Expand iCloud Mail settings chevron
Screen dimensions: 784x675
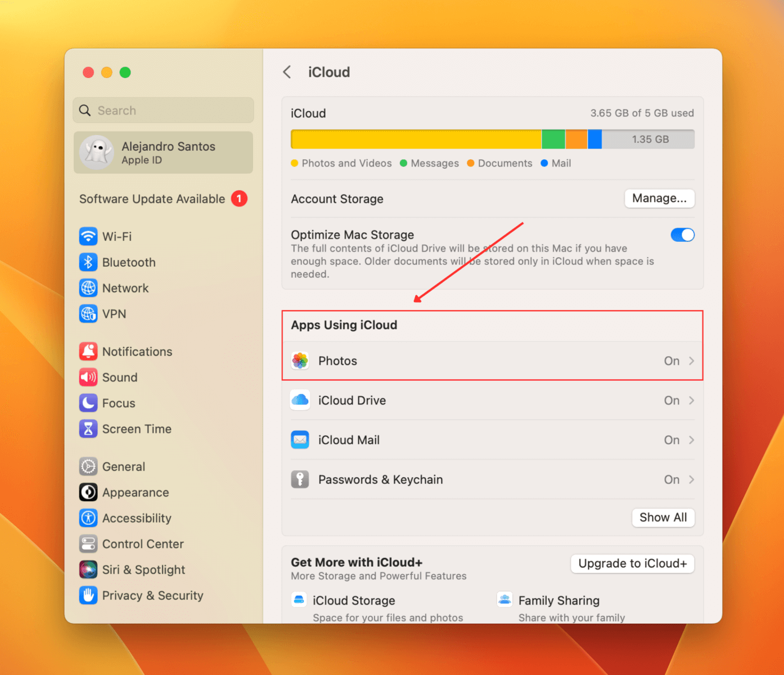click(x=691, y=440)
